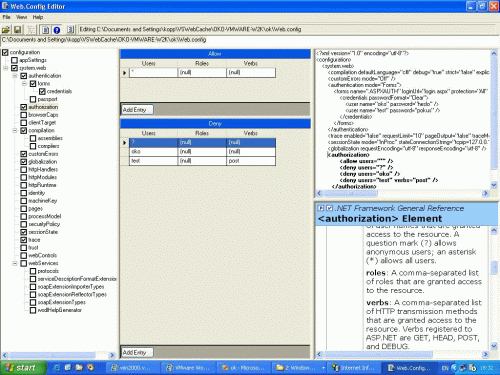Click the 'test' user cell in Deny table
The width and height of the screenshot is (500, 375).
(154, 161)
